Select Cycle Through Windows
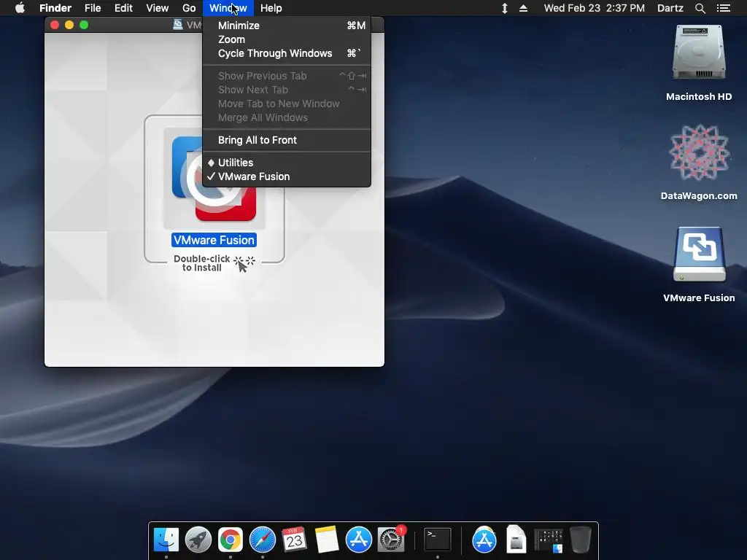This screenshot has width=747, height=560. click(x=287, y=53)
